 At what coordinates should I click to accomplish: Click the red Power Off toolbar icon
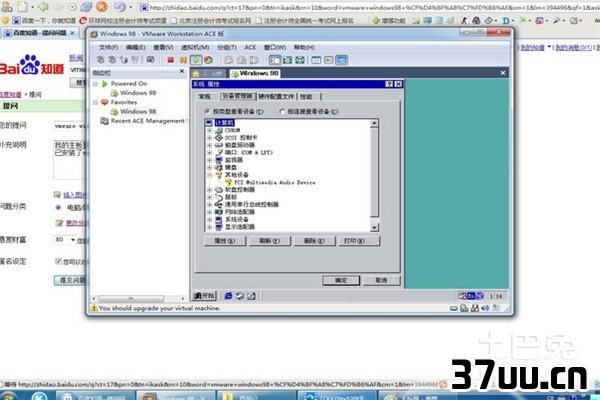[171, 60]
